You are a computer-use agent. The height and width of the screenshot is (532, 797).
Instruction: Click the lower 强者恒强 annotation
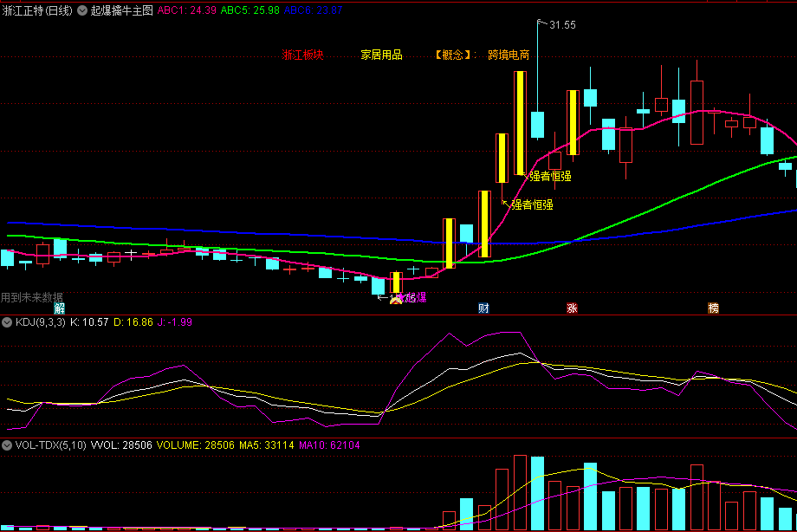(x=532, y=205)
